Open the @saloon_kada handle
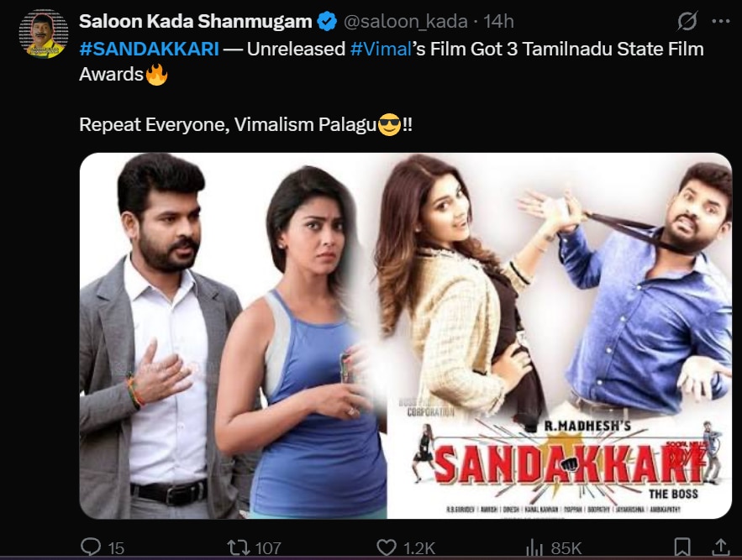 [x=406, y=21]
